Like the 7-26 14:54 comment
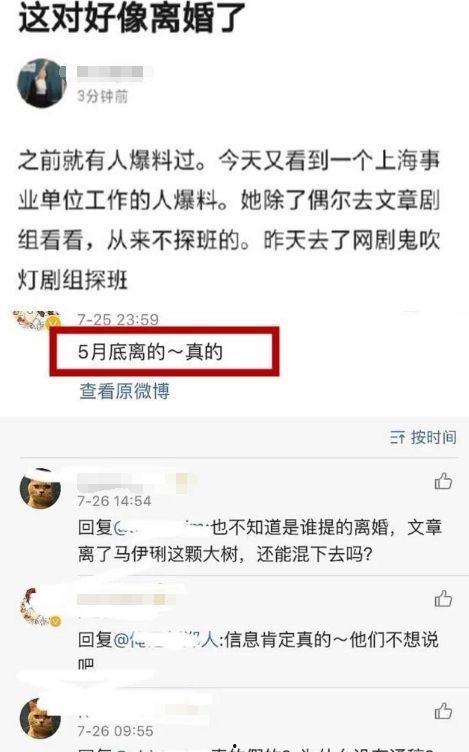 coord(443,481)
